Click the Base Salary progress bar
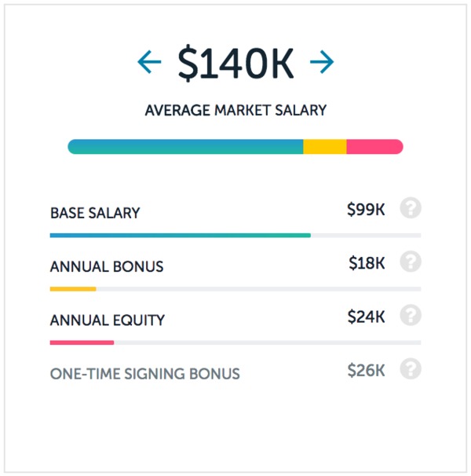Viewport: 471px width, 476px height. (x=181, y=236)
